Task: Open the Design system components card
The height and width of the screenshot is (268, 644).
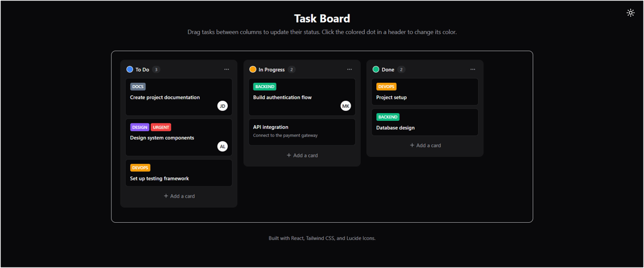Action: click(x=179, y=138)
